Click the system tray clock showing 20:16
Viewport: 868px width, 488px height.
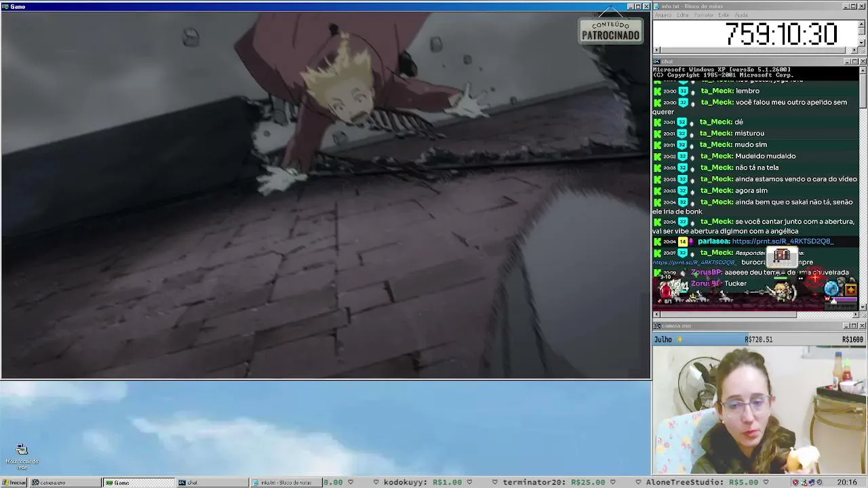click(x=847, y=483)
